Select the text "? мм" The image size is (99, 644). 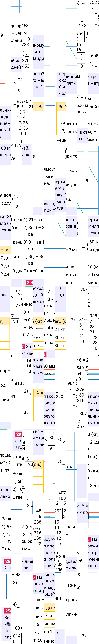[x=73, y=250]
